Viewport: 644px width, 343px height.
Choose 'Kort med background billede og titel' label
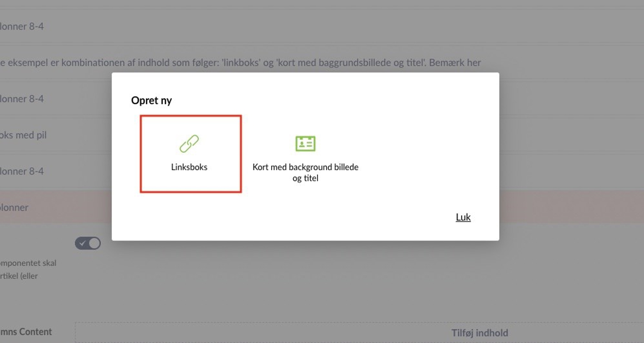click(305, 172)
